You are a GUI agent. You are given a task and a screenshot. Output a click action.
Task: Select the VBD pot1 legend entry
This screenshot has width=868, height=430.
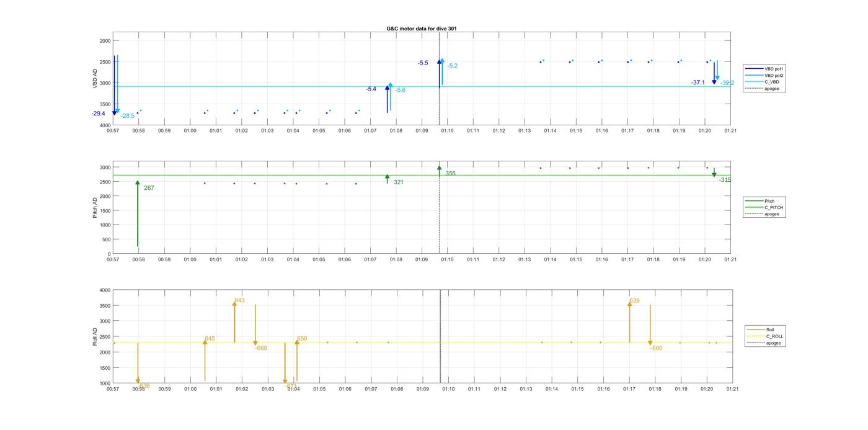coord(765,68)
